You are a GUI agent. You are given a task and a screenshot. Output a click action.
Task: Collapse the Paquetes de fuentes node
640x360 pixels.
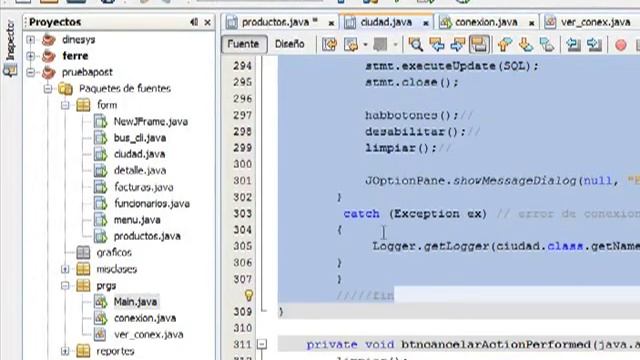pos(48,89)
